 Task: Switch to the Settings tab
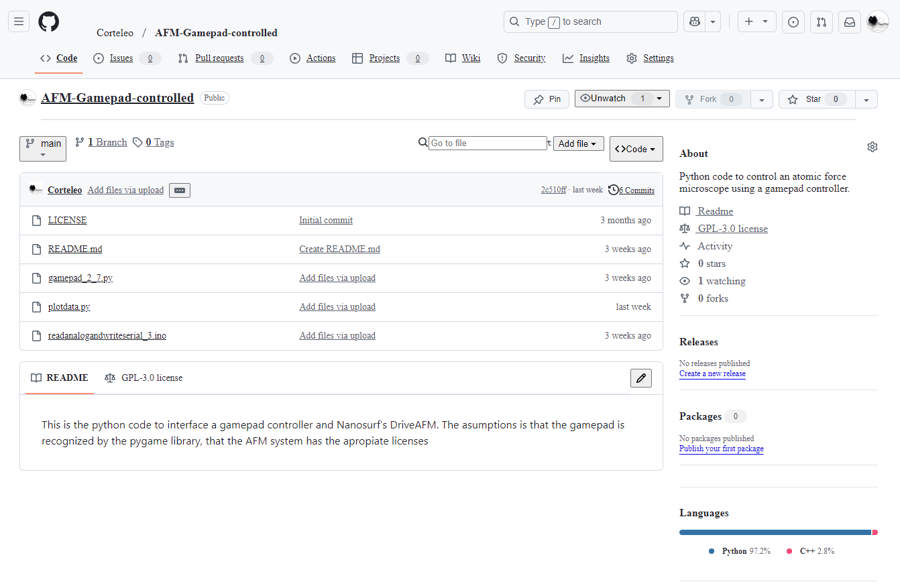[650, 58]
